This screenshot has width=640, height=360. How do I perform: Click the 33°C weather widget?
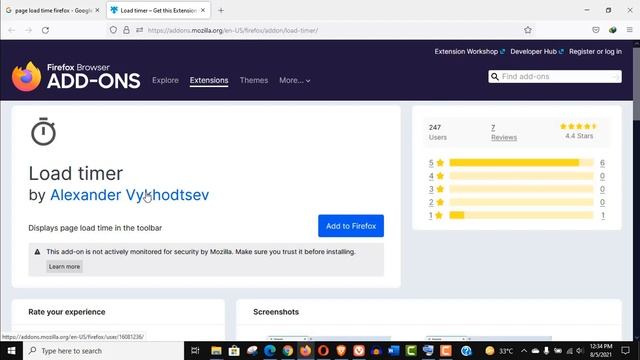click(x=499, y=351)
